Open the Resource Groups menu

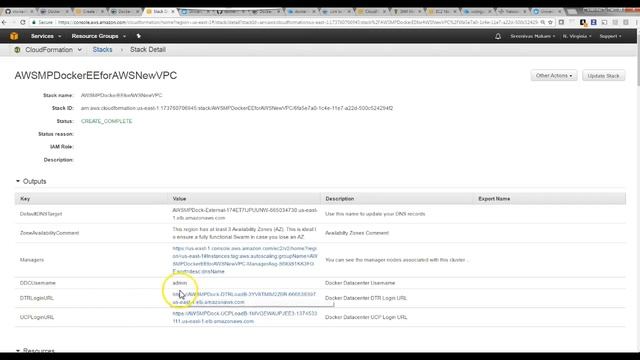pos(98,36)
